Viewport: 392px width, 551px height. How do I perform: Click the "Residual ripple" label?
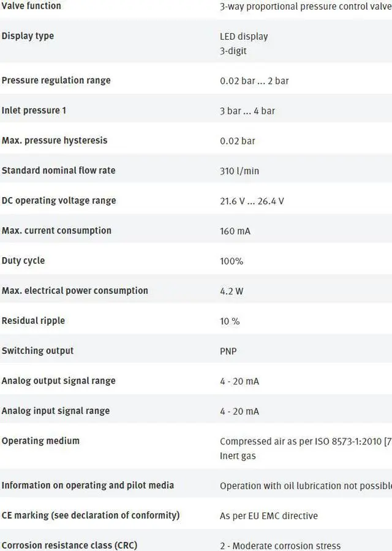(33, 321)
